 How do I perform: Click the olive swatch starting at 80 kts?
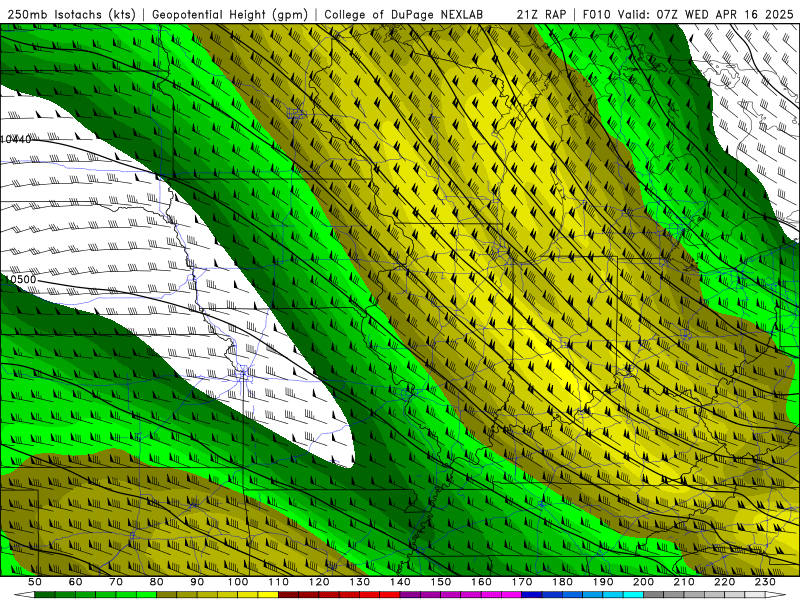click(x=167, y=595)
